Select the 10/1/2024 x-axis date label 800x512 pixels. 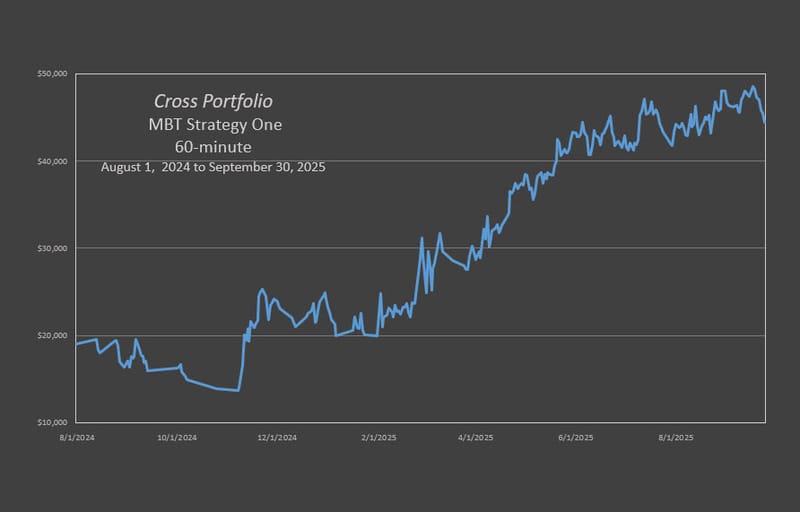tap(175, 437)
